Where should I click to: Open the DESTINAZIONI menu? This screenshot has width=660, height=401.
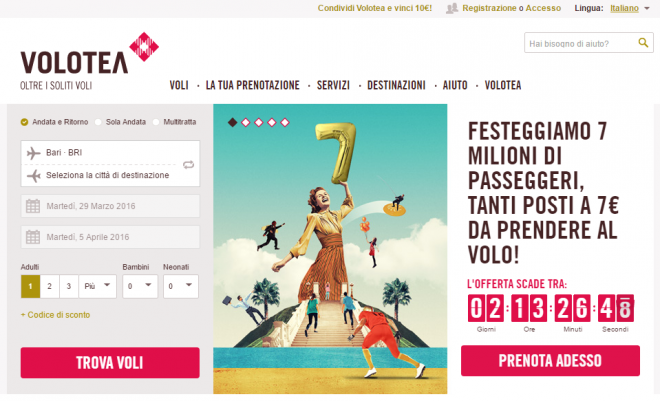click(x=396, y=85)
